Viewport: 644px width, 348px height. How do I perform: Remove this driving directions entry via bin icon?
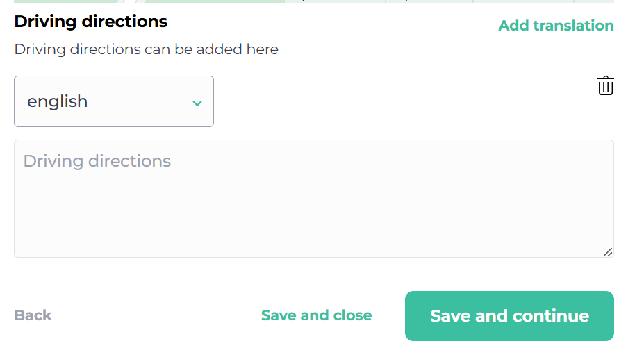click(605, 86)
